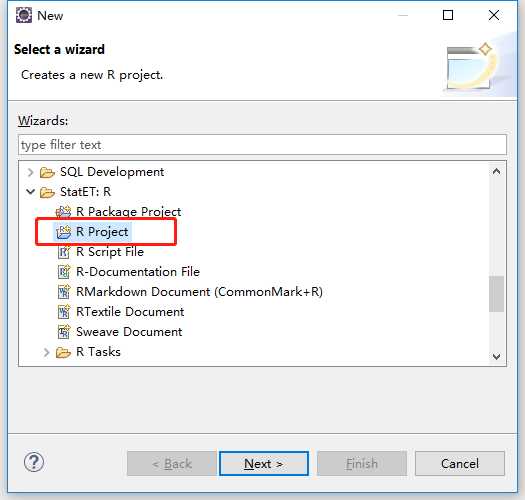Click the SQL Development folder icon
525x500 pixels.
point(47,172)
